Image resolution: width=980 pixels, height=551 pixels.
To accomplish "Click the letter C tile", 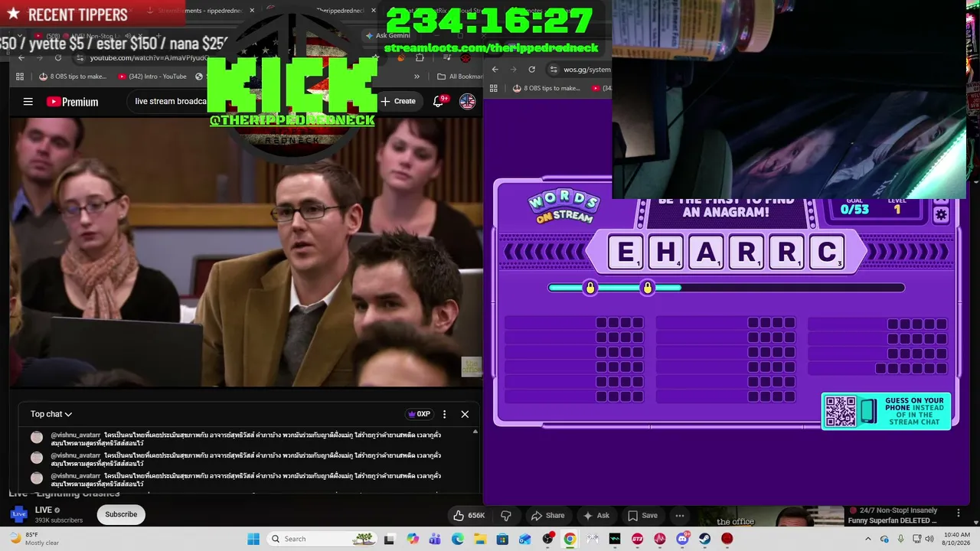I will tap(827, 252).
